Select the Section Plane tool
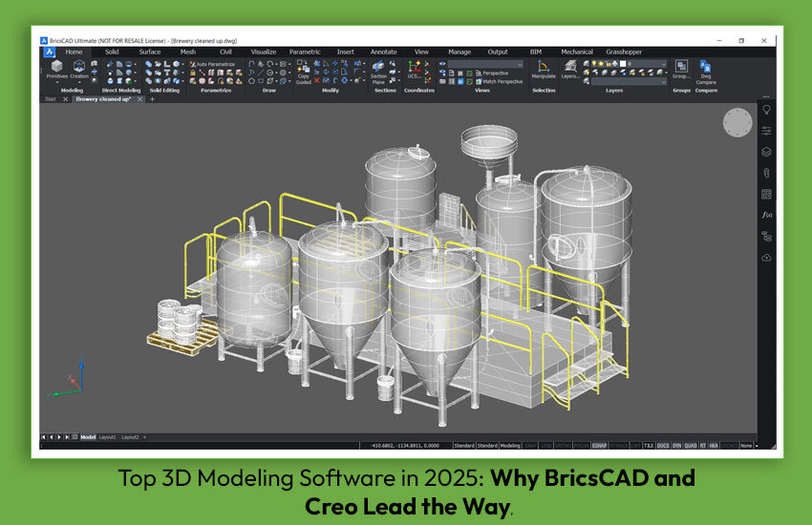This screenshot has height=525, width=812. (378, 72)
